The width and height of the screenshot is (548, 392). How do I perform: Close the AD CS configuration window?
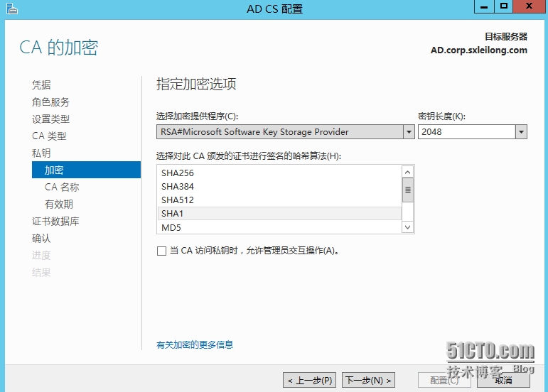click(x=529, y=6)
